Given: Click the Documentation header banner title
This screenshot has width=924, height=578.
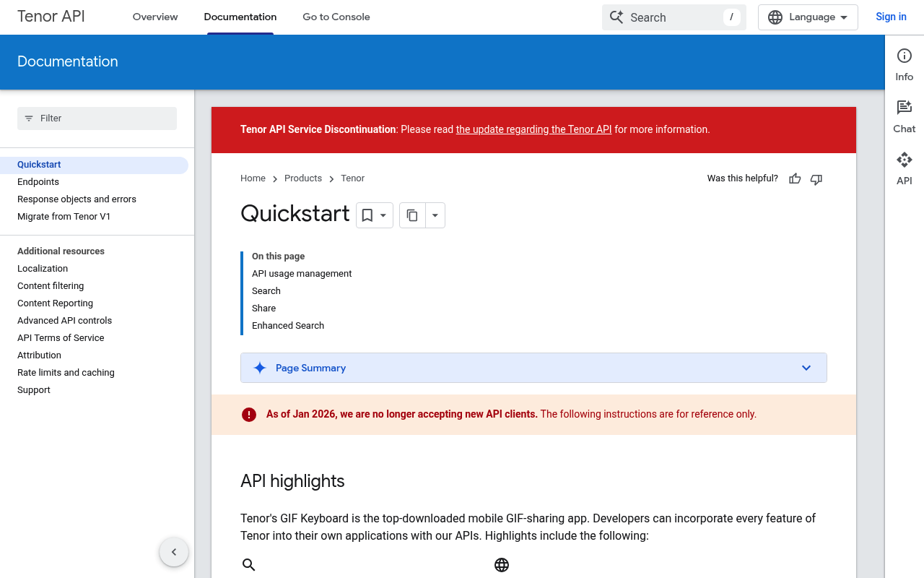Looking at the screenshot, I should click(x=68, y=62).
